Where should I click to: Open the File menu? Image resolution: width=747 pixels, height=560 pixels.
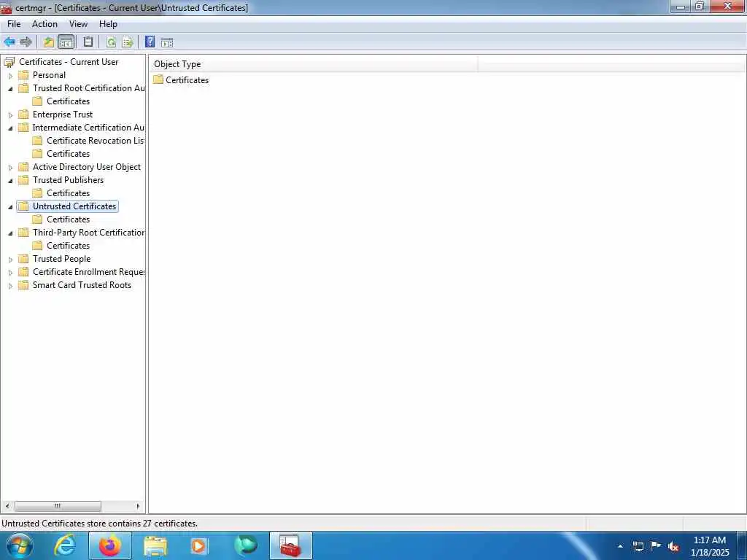pos(14,24)
